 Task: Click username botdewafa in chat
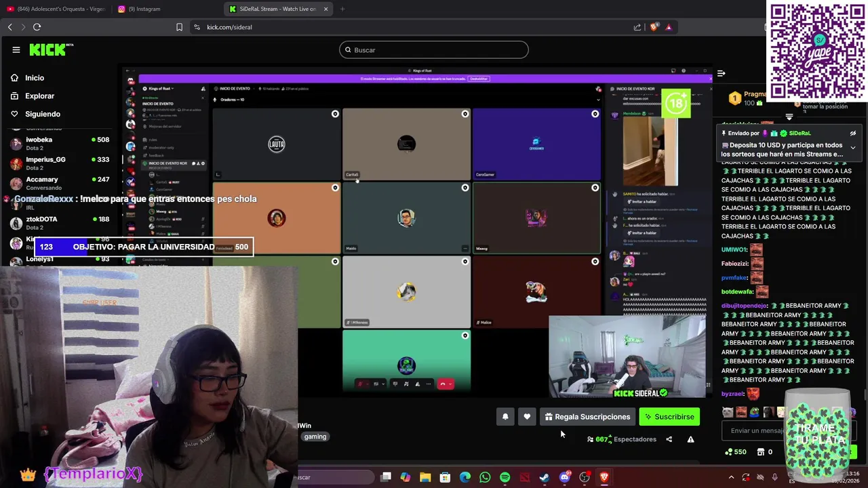click(x=738, y=291)
